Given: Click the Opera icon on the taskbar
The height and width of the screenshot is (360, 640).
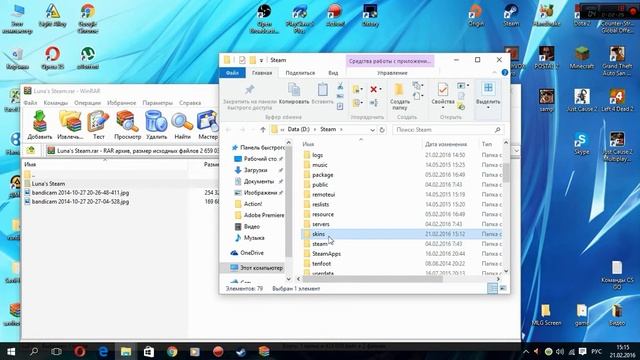Looking at the screenshot, I should click(80, 351).
